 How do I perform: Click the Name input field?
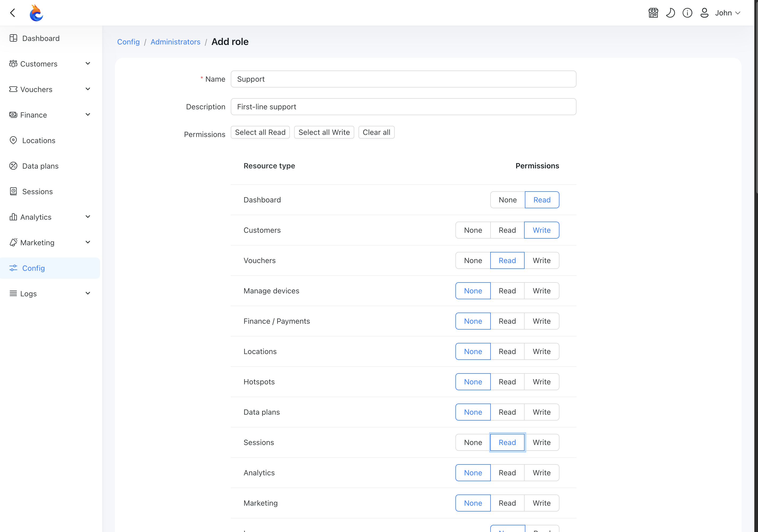(403, 79)
